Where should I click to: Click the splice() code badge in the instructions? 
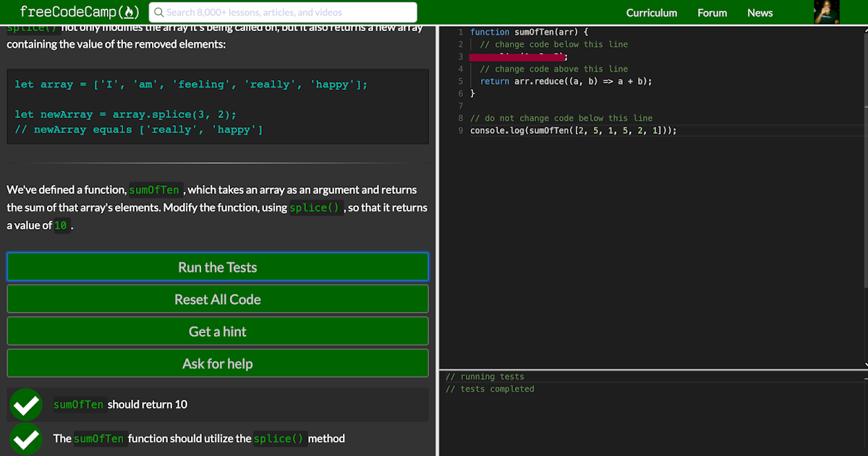pos(315,207)
